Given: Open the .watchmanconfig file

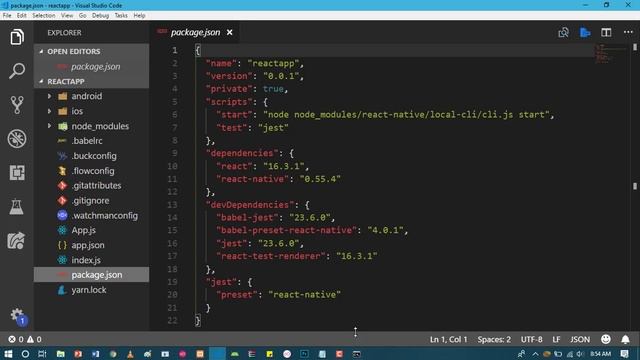Looking at the screenshot, I should point(91,216).
